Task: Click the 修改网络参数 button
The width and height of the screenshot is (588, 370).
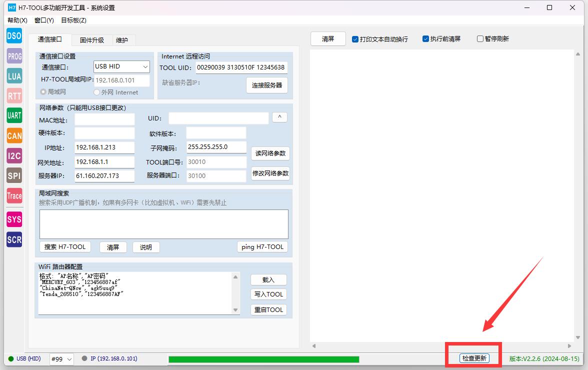Action: pyautogui.click(x=270, y=173)
